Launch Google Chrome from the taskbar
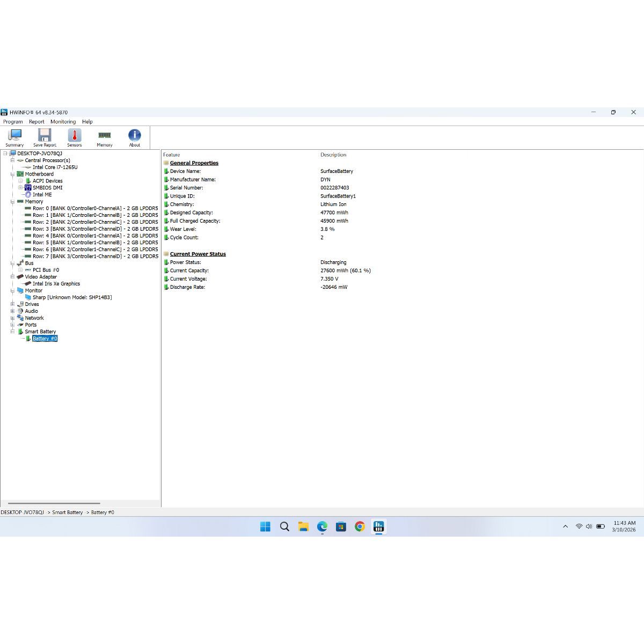This screenshot has height=644, width=644. pyautogui.click(x=360, y=526)
